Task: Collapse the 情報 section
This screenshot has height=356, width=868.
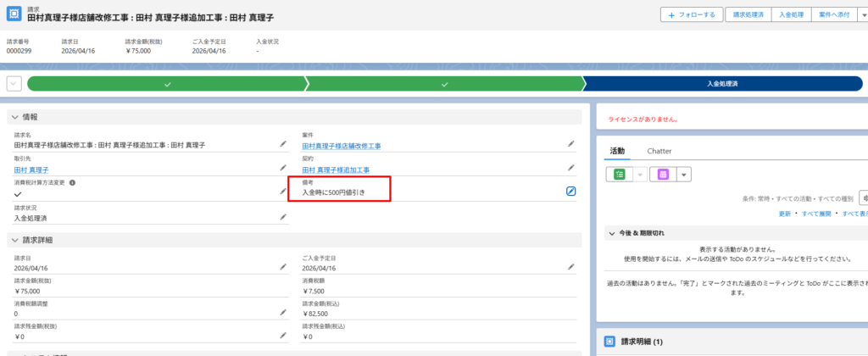Action: coord(14,116)
